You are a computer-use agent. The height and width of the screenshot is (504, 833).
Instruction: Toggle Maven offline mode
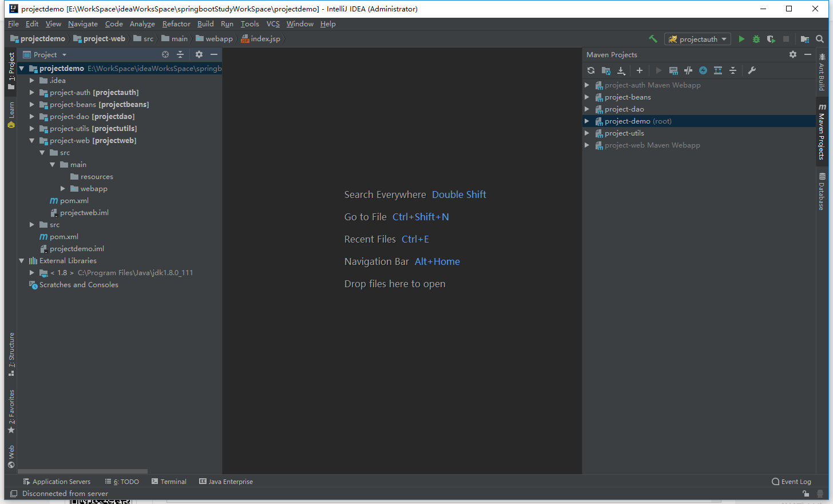pos(688,70)
